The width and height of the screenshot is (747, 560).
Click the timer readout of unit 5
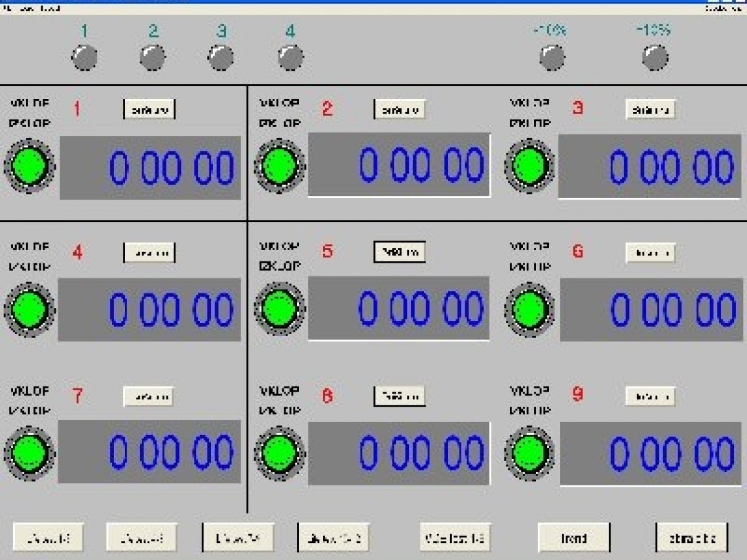click(x=399, y=308)
